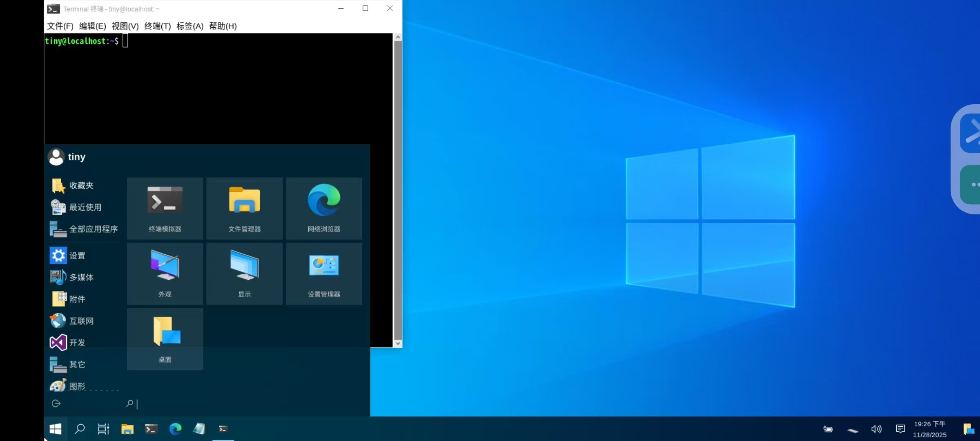Open the 终端模拟器 terminal emulator tile

tap(165, 208)
